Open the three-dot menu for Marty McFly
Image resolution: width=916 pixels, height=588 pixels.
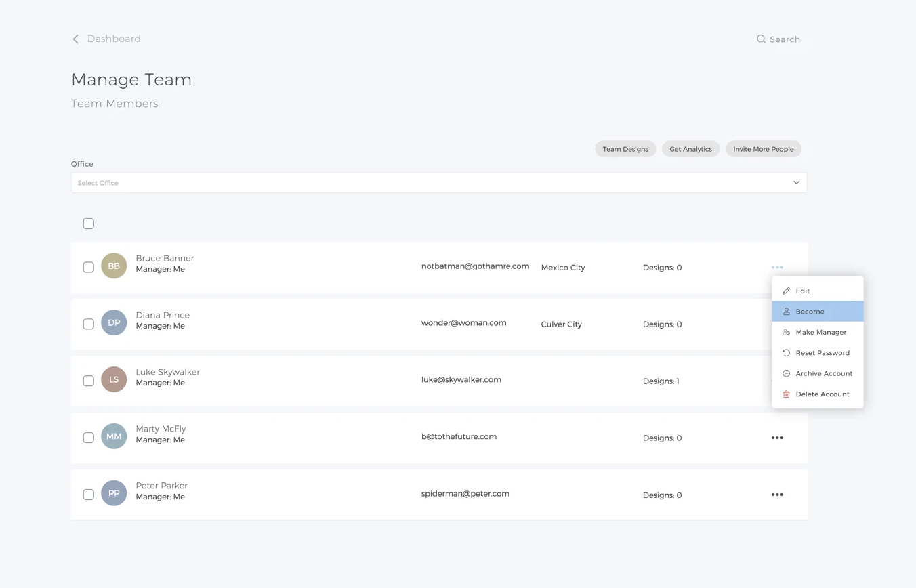(x=777, y=438)
